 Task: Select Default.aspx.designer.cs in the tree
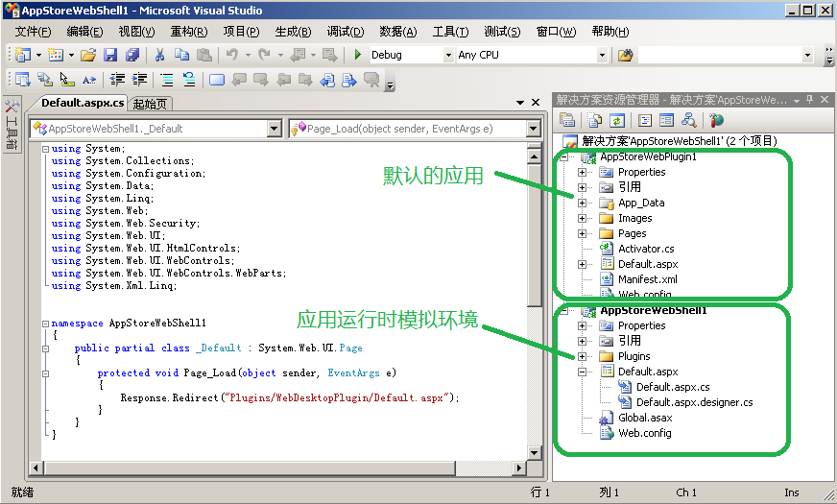pos(695,402)
